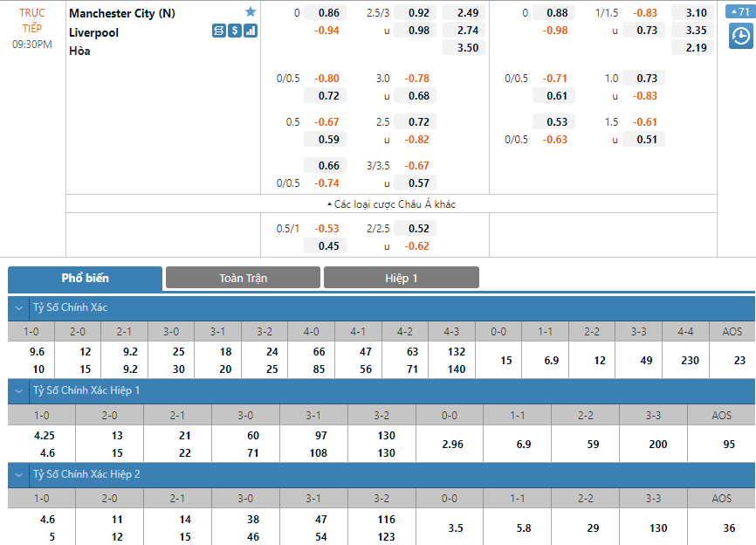Pick the 0.98 under odds
Image resolution: width=756 pixels, height=545 pixels.
click(416, 31)
